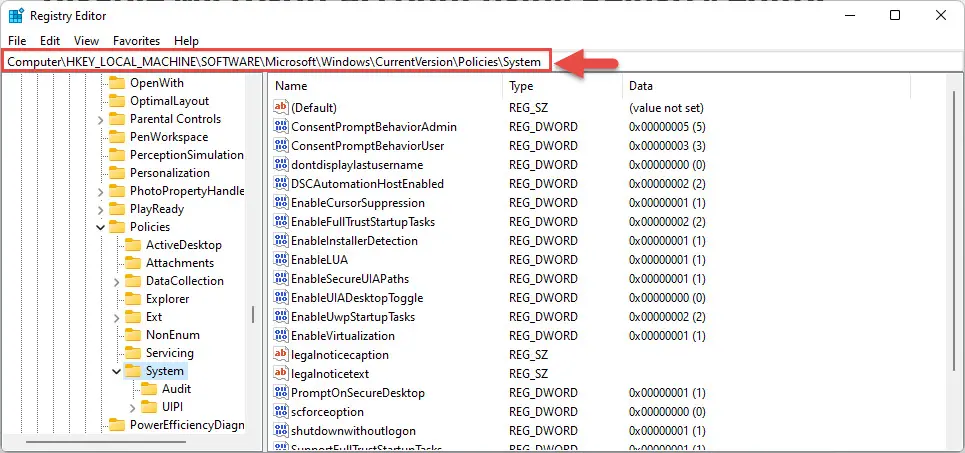Click the 0x00000005 (5) data cell

coord(667,127)
